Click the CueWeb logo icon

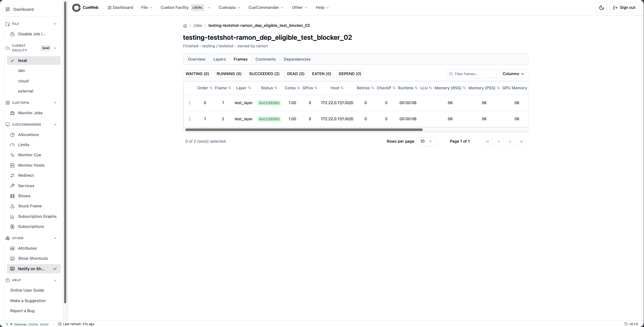pyautogui.click(x=76, y=8)
